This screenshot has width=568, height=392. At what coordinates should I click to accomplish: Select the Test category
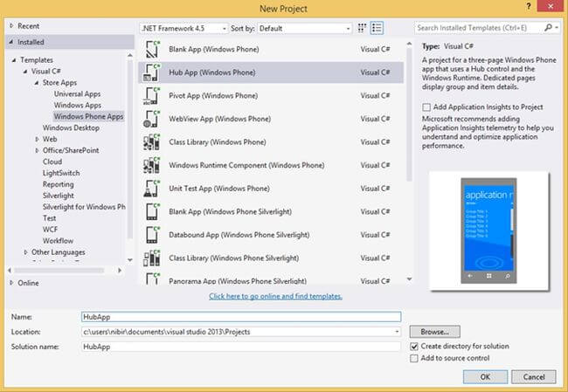49,218
